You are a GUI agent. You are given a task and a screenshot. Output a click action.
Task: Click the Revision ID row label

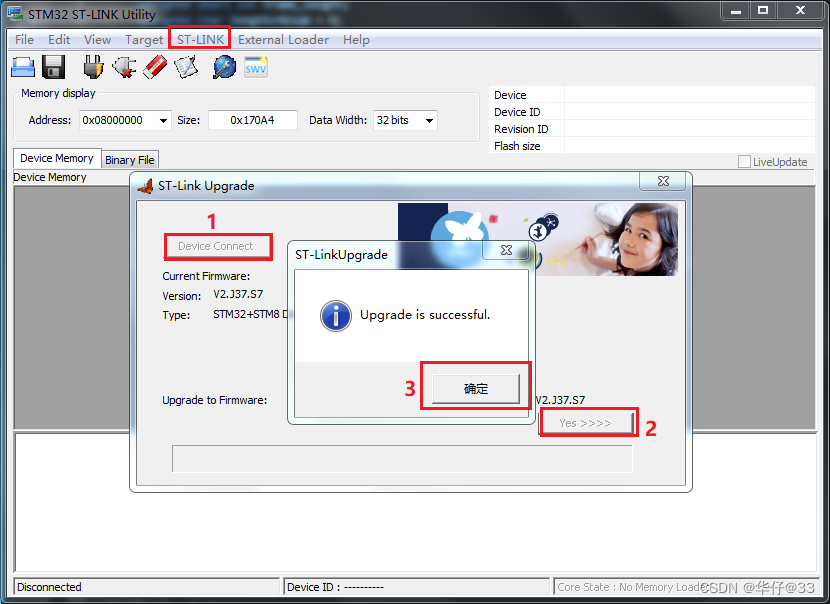[521, 129]
